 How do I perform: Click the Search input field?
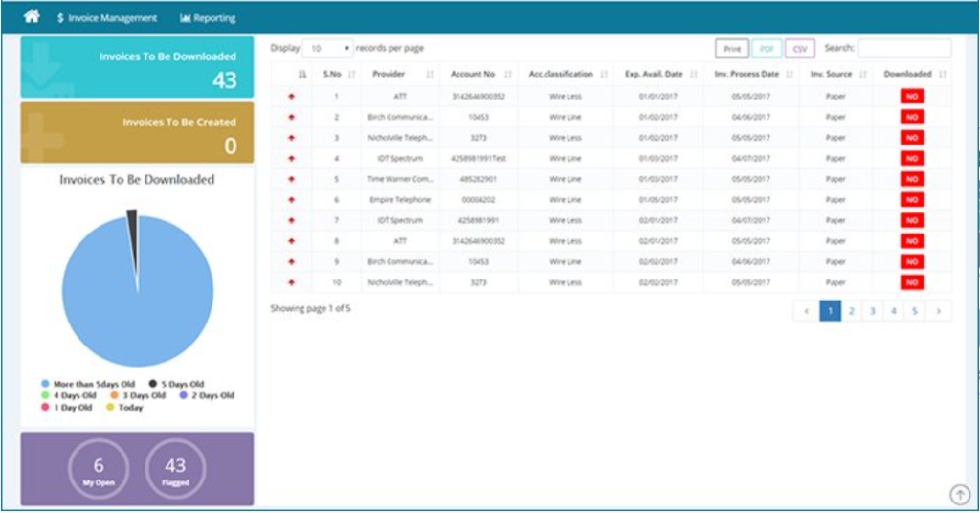(904, 49)
